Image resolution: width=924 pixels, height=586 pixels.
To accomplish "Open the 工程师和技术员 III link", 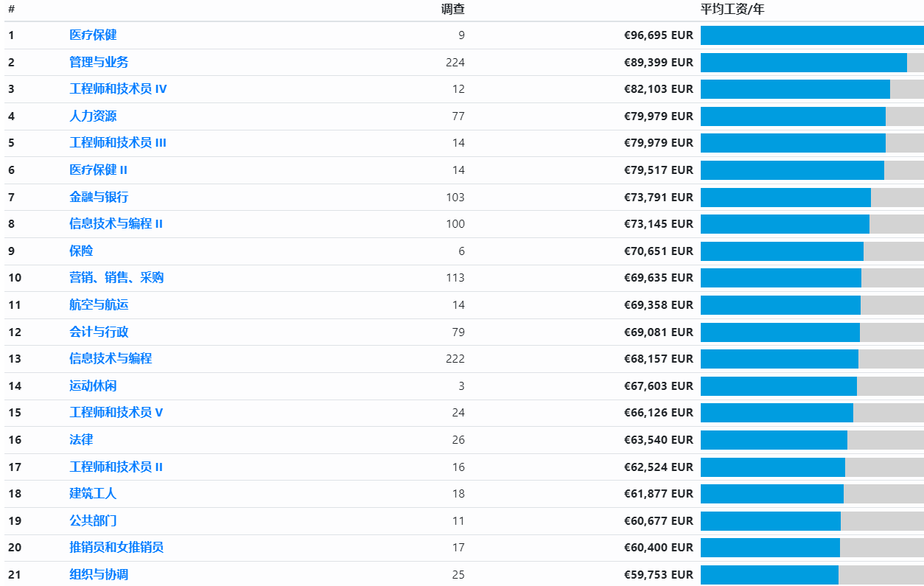I will (118, 143).
